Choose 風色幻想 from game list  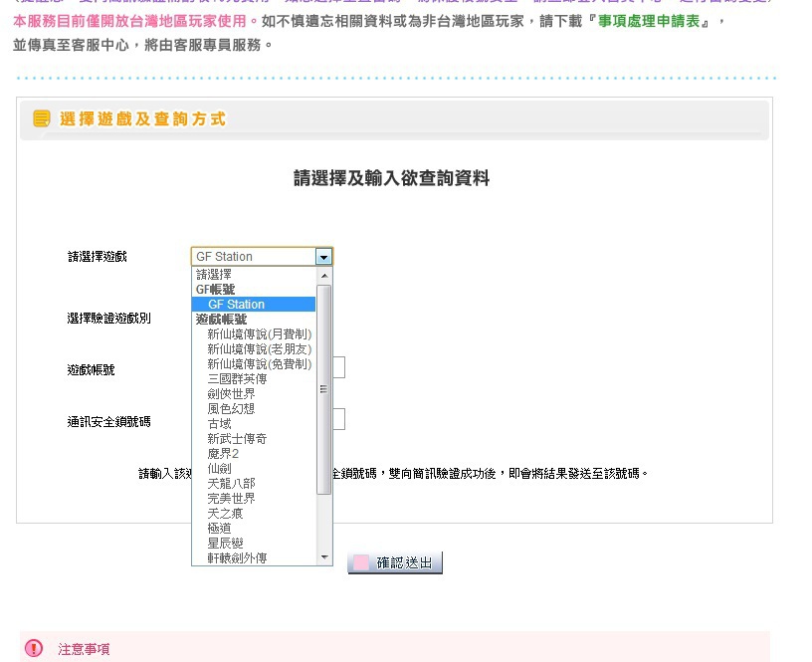254,409
